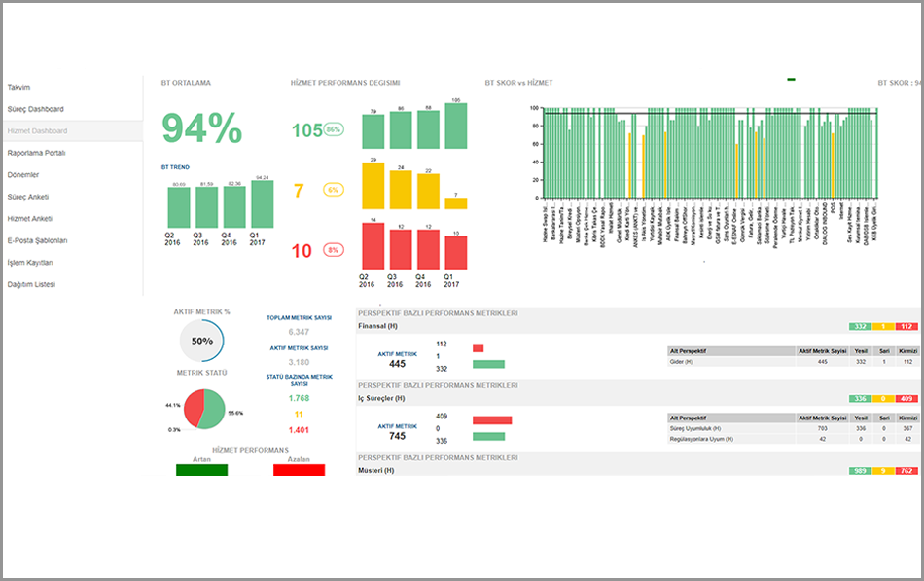
Task: Go to Dönemler in sidebar
Action: point(23,175)
